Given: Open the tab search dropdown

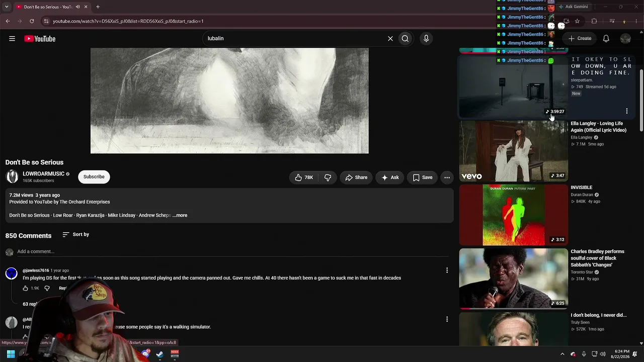Looking at the screenshot, I should click(x=7, y=7).
